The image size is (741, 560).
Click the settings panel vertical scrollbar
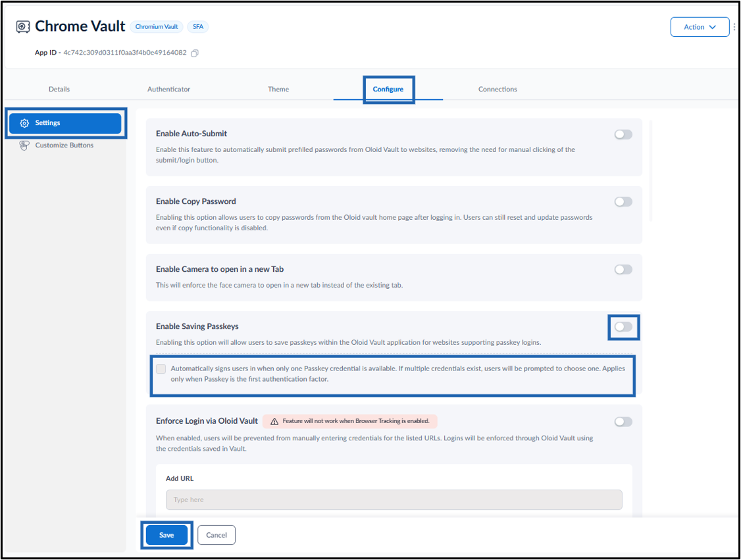[651, 171]
